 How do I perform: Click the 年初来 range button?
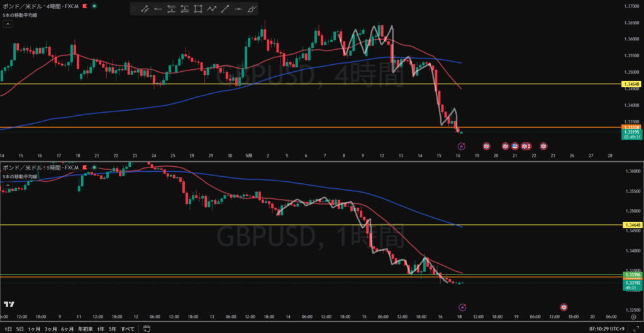[86, 329]
